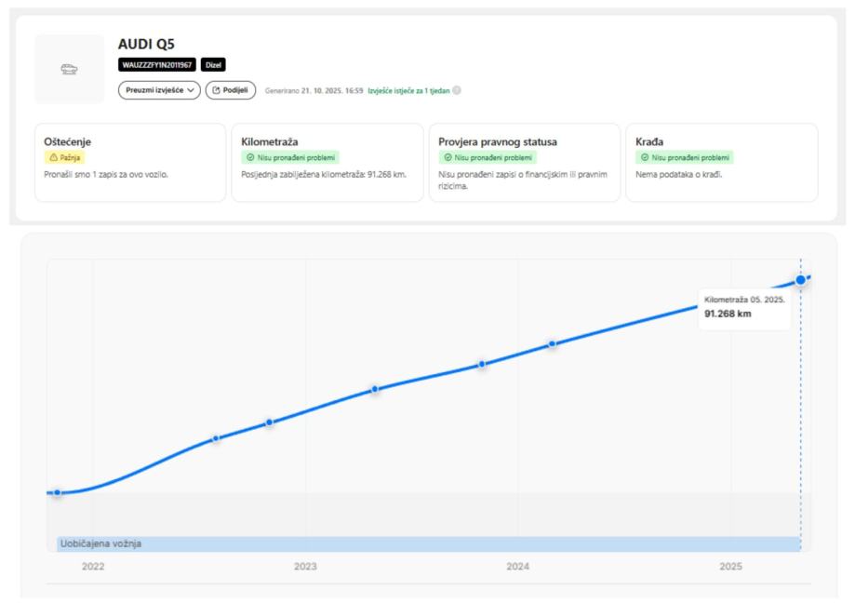Click the Izvješće ističe za 1 tjedan text
Image resolution: width=855 pixels, height=616 pixels.
408,91
